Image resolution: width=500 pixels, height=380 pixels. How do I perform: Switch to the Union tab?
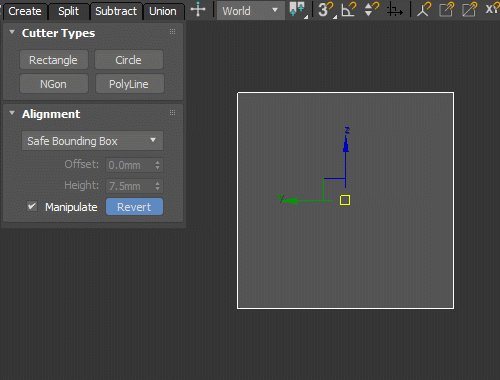163,11
